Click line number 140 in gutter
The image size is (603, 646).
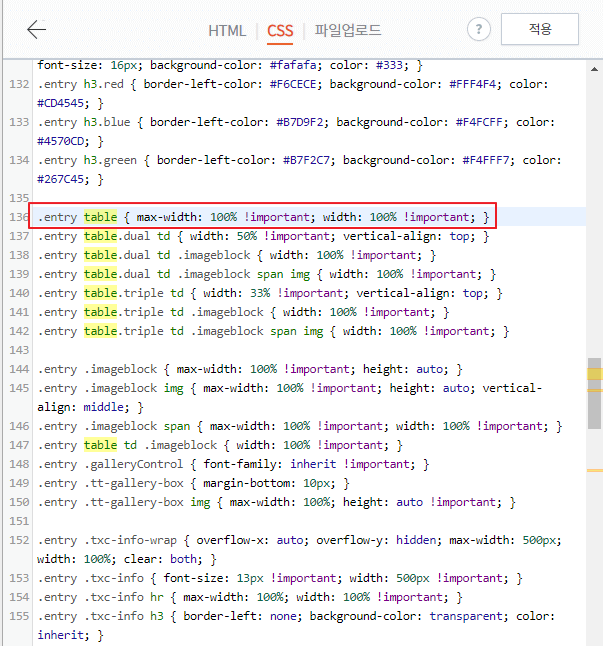tap(19, 293)
